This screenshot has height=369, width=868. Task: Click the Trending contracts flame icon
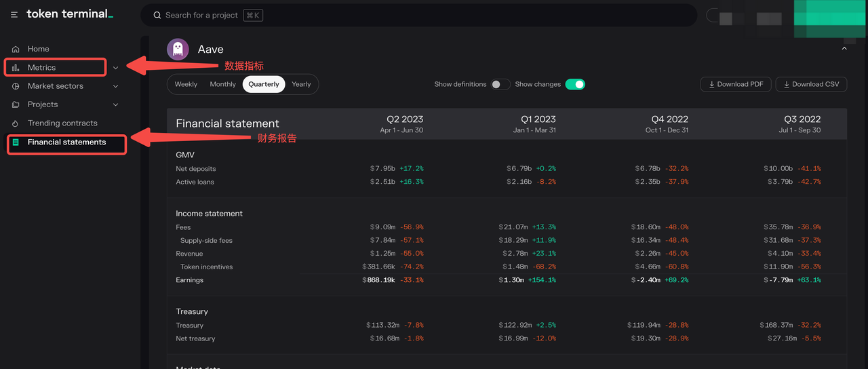(x=16, y=123)
